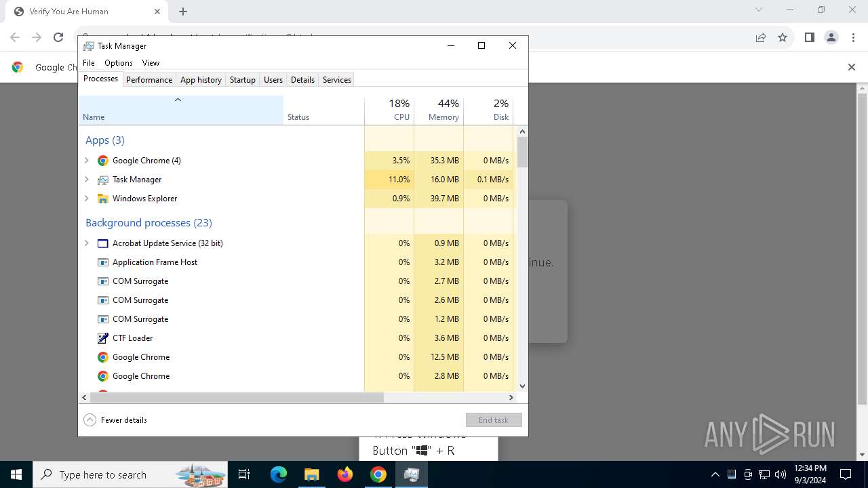
Task: Sort processes by CPU column header
Action: coord(389,110)
